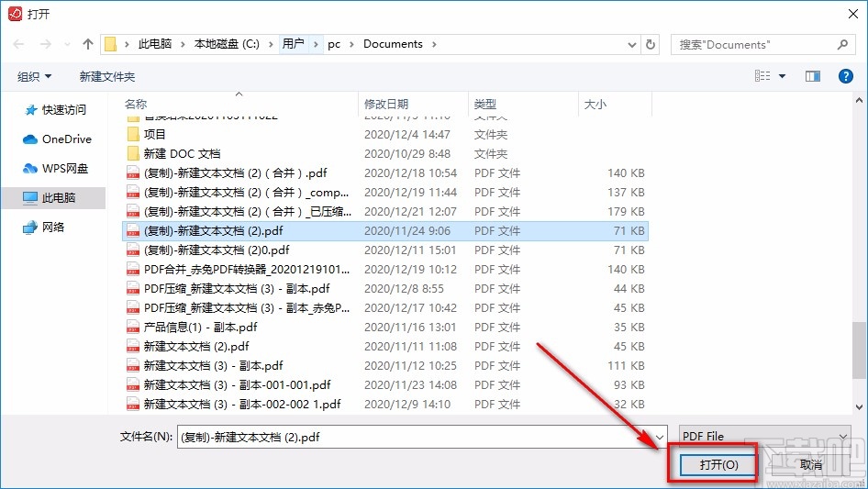This screenshot has height=489, width=868.
Task: Expand chevron after 用户 in breadcrumb
Action: coord(316,44)
